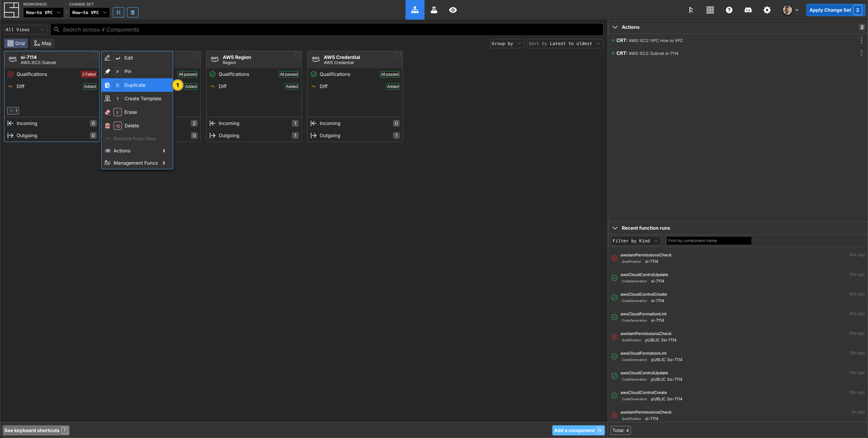Click the cursor pointer icon in top bar
The image size is (868, 438).
pyautogui.click(x=691, y=10)
